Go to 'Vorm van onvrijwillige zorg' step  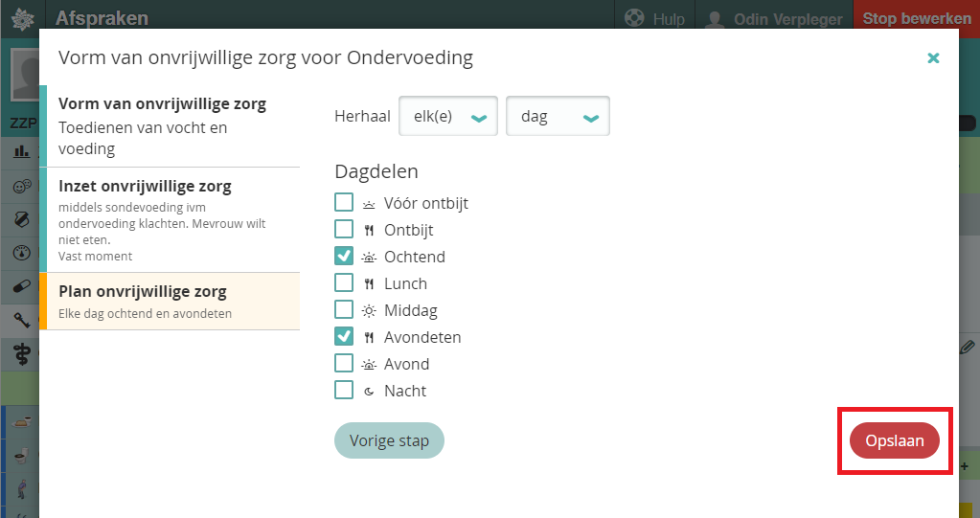point(170,125)
